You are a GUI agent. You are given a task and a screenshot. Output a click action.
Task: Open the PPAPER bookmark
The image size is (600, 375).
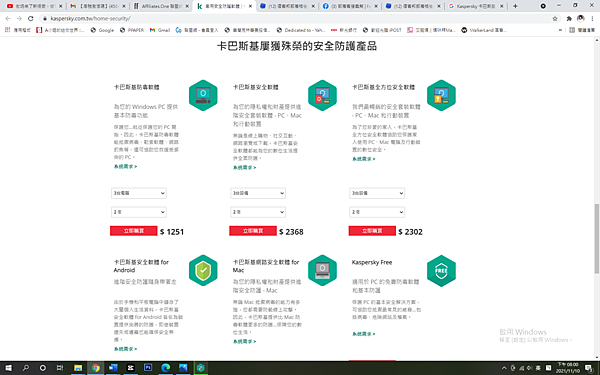click(x=132, y=30)
